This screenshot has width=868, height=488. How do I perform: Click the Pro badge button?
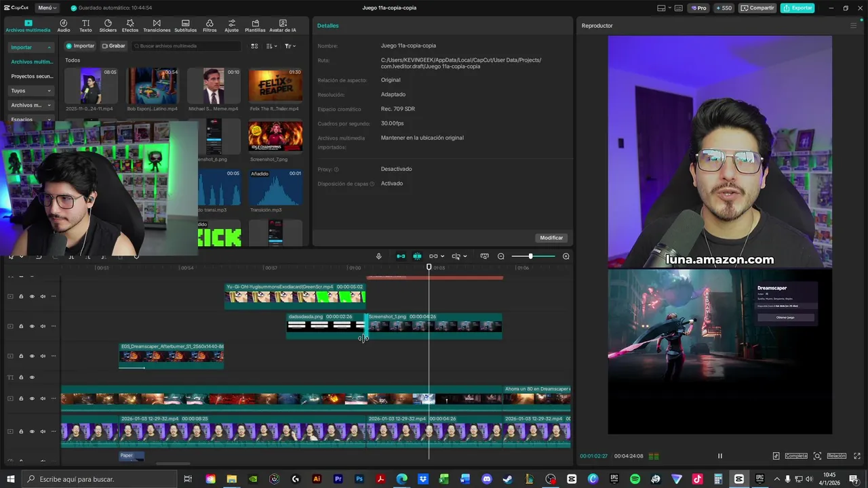[x=698, y=8]
